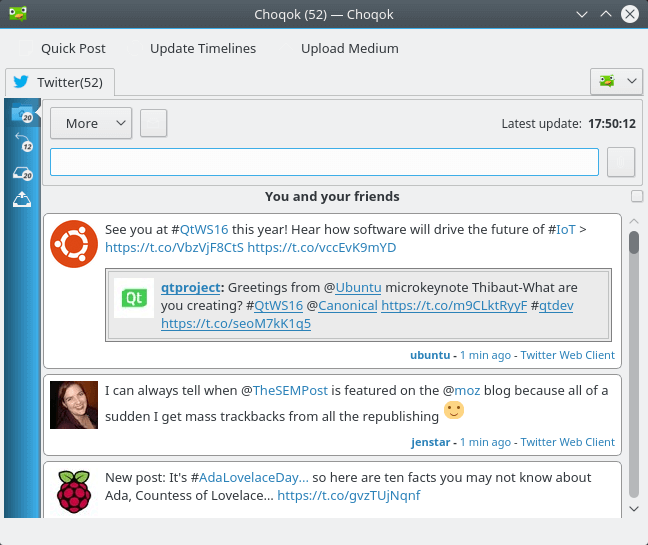Click the attach button beside the post field

621,162
